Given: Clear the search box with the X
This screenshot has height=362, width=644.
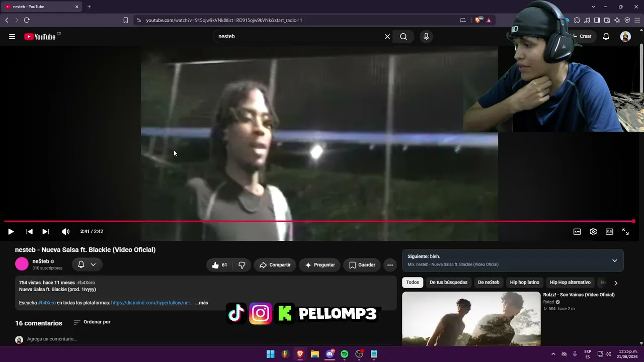Looking at the screenshot, I should 387,36.
